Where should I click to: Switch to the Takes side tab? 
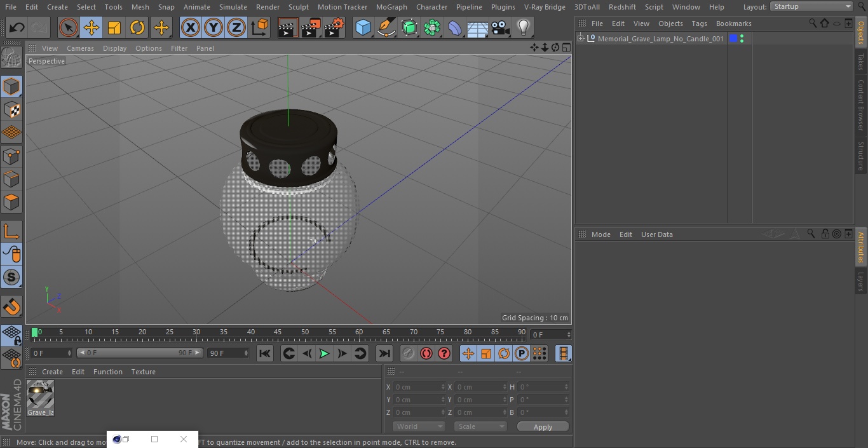click(x=861, y=62)
